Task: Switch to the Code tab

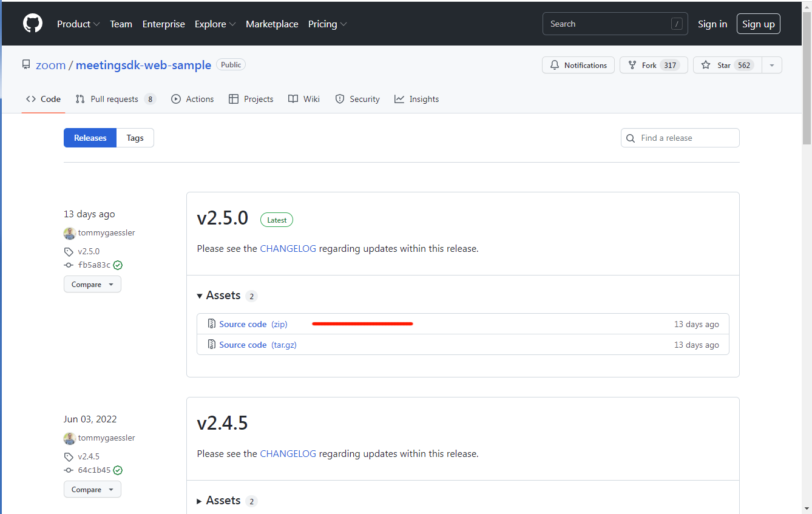Action: 43,99
